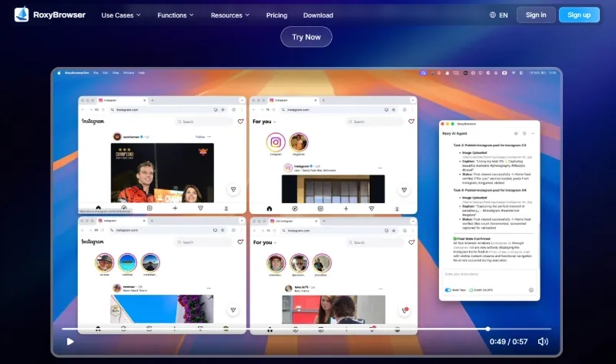Toggle the Multi Task switch in Roxy AI Agent

(x=448, y=290)
